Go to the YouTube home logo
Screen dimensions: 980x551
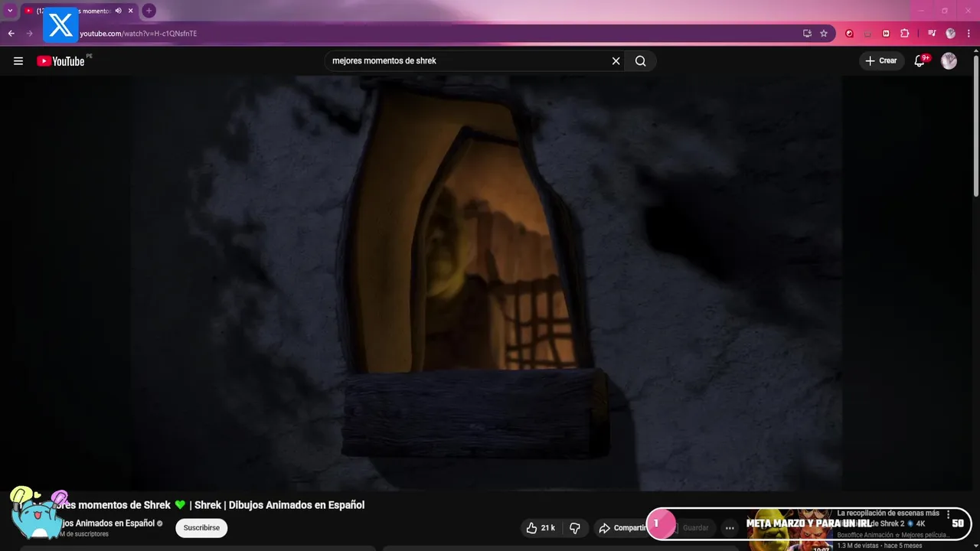(60, 61)
